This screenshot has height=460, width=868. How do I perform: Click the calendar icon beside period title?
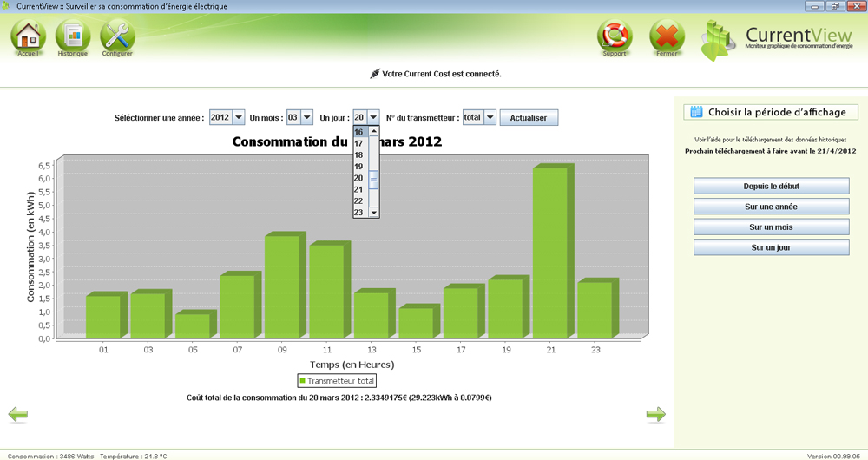[696, 112]
